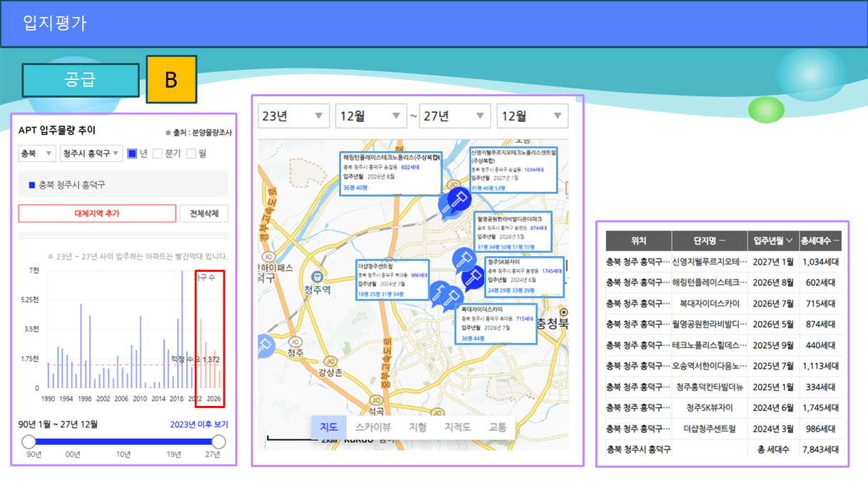Sort table by 단지명 column header

tap(709, 240)
